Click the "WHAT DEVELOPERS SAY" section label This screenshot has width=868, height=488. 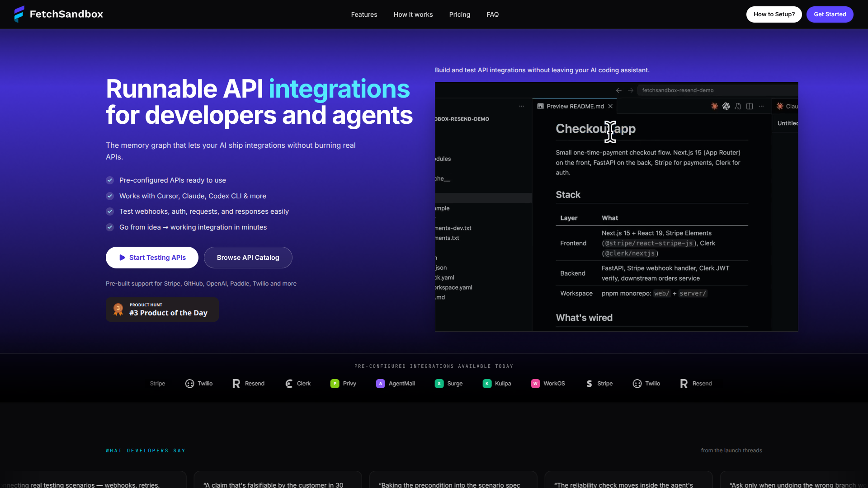146,450
